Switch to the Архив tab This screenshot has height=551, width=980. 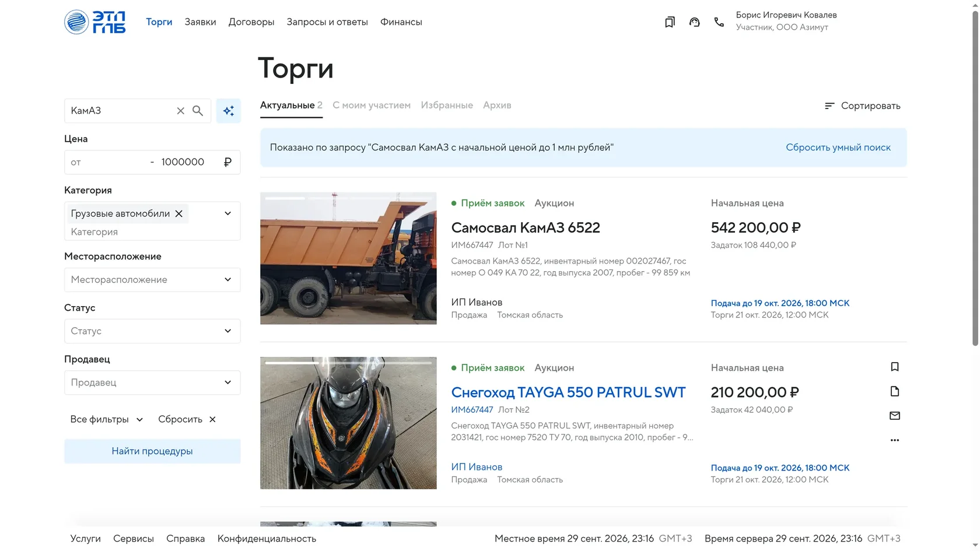pos(497,106)
